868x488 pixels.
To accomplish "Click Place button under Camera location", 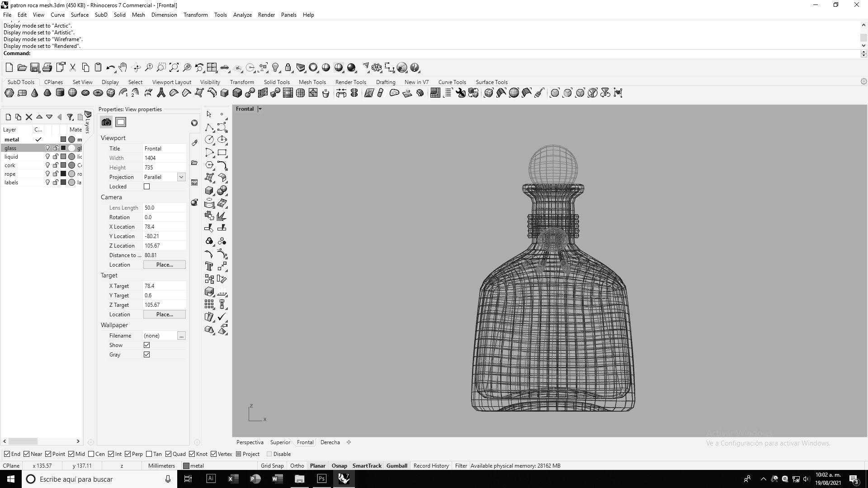I will pos(165,265).
